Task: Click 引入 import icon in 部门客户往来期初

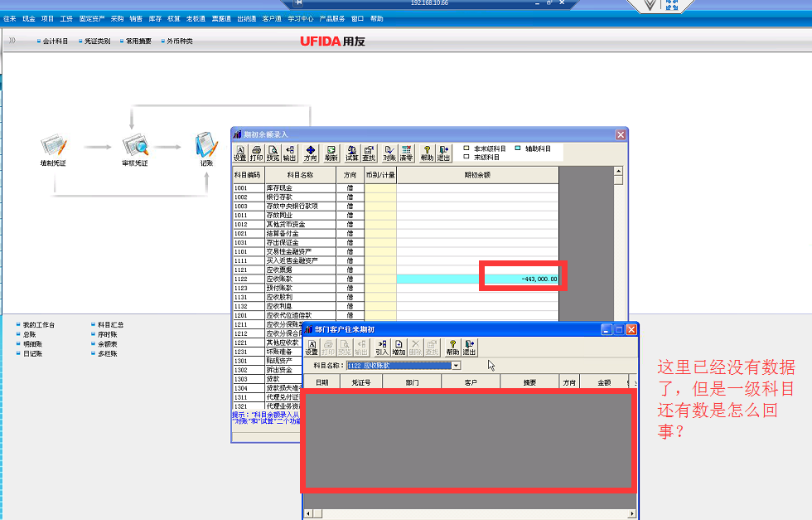Action: click(382, 347)
